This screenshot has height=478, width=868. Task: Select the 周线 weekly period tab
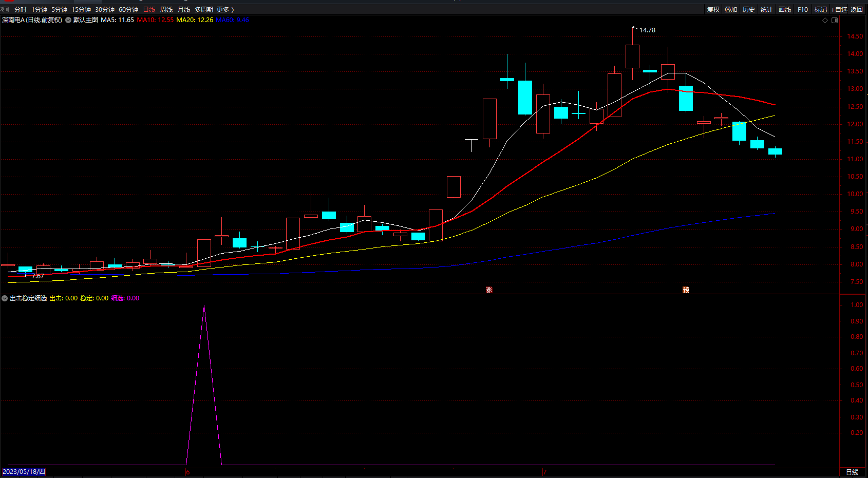tap(166, 10)
